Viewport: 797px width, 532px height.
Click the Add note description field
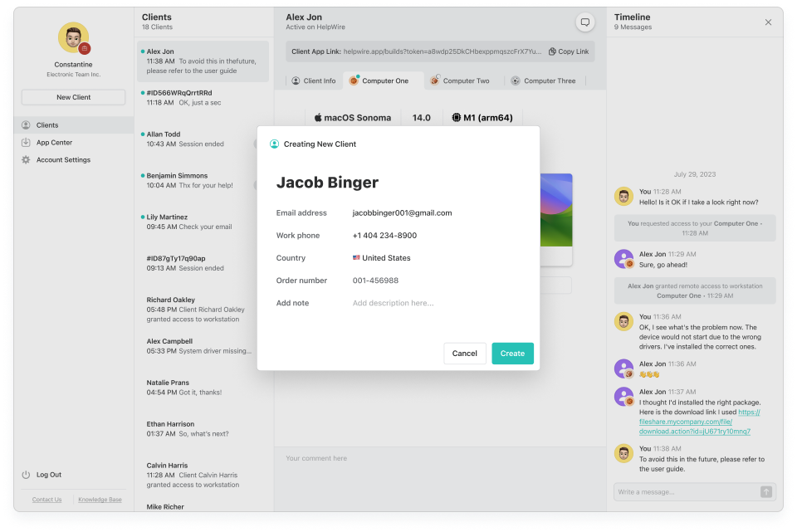tap(393, 303)
